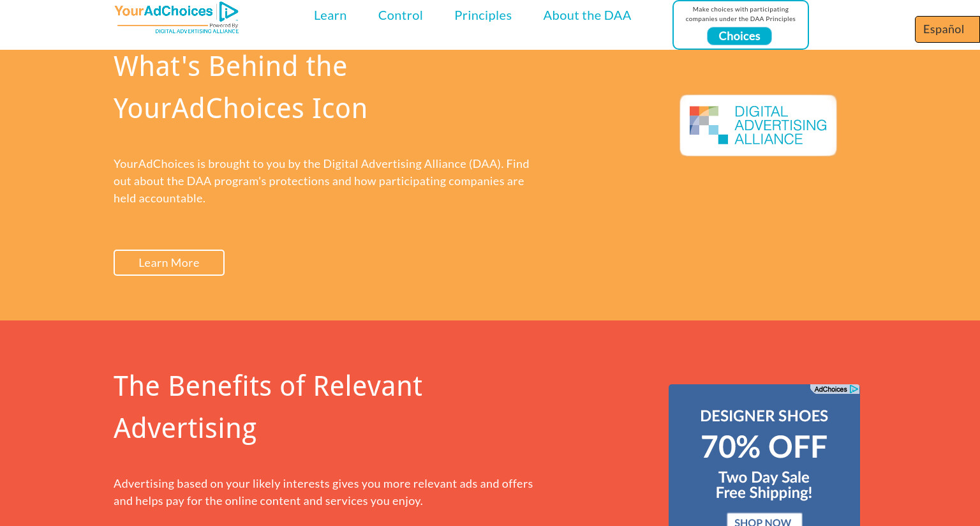Click the small AdChoices triangle icon on ad
This screenshot has width=980, height=526.
(x=854, y=389)
